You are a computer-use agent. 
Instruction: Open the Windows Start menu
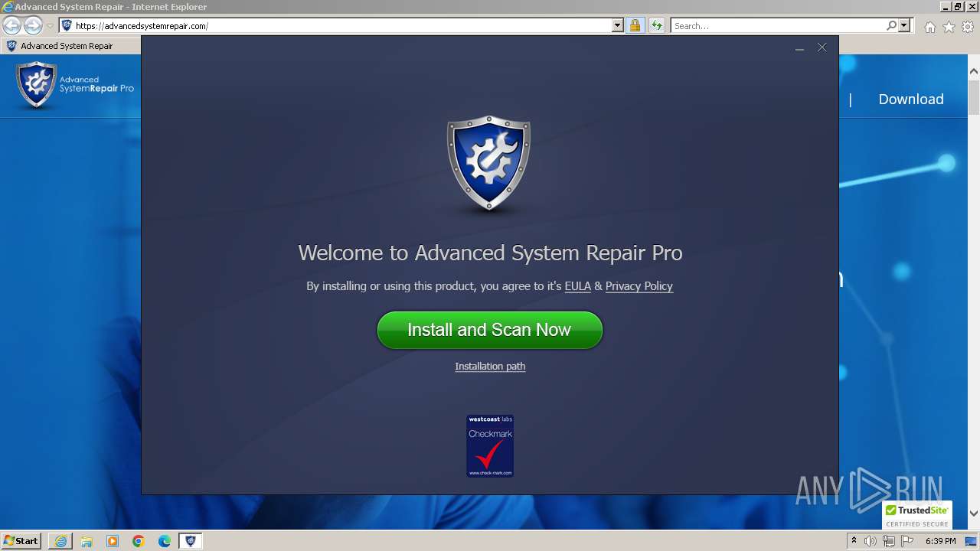pos(21,540)
